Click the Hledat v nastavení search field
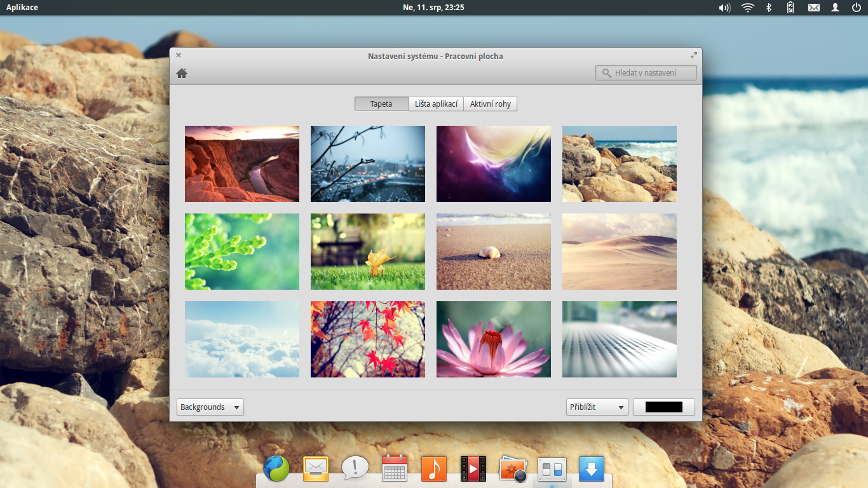This screenshot has width=868, height=488. click(x=646, y=72)
